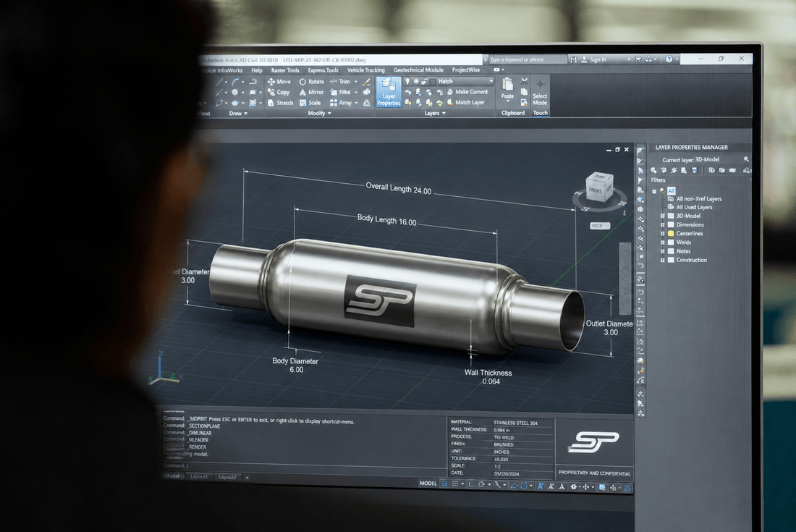The width and height of the screenshot is (796, 532).
Task: Click the Autodesk App Store cart icon
Action: [x=638, y=59]
